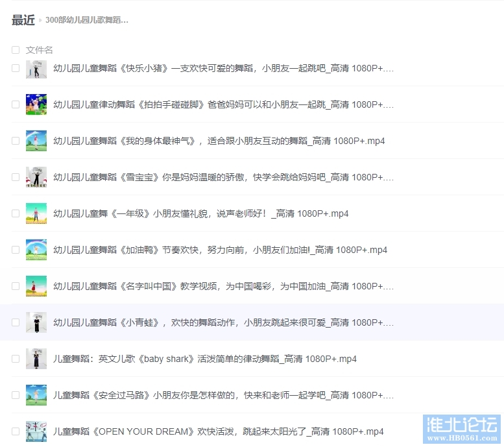The image size is (504, 447).
Task: Toggle the select-all checkbox beside 文件名
Action: (16, 50)
